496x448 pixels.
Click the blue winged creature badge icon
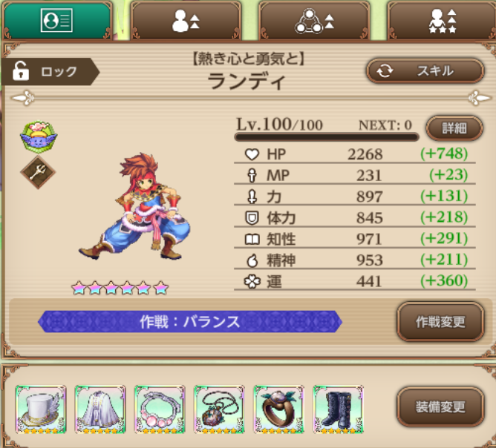39,137
